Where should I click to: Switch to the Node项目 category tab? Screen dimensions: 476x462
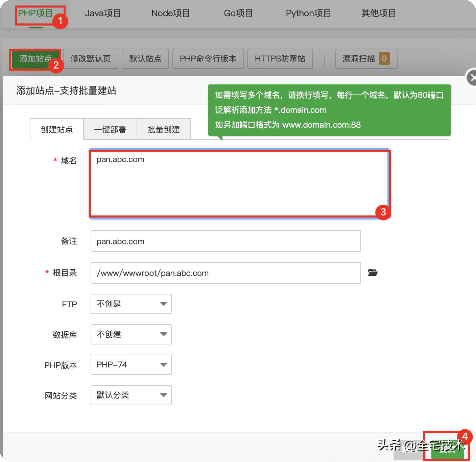170,13
